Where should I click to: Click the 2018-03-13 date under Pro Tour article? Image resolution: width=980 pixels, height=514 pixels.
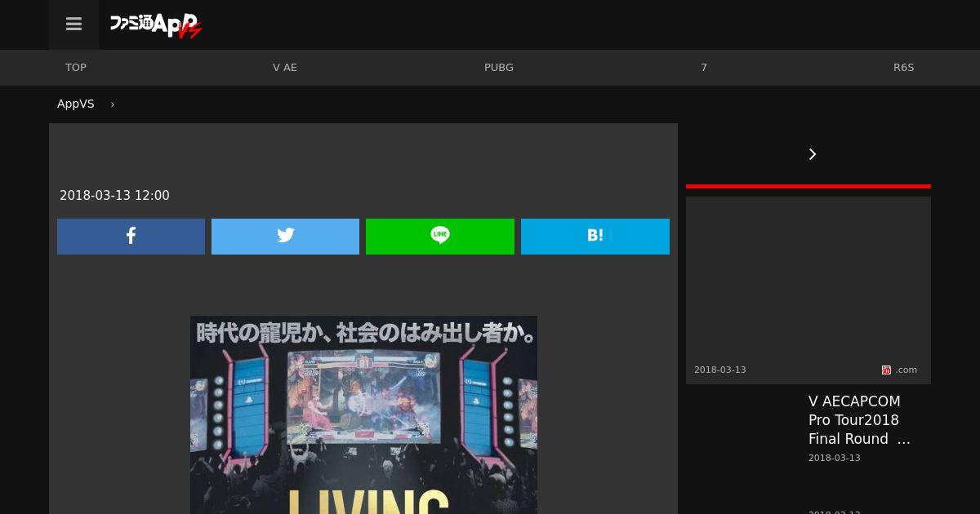coord(834,458)
